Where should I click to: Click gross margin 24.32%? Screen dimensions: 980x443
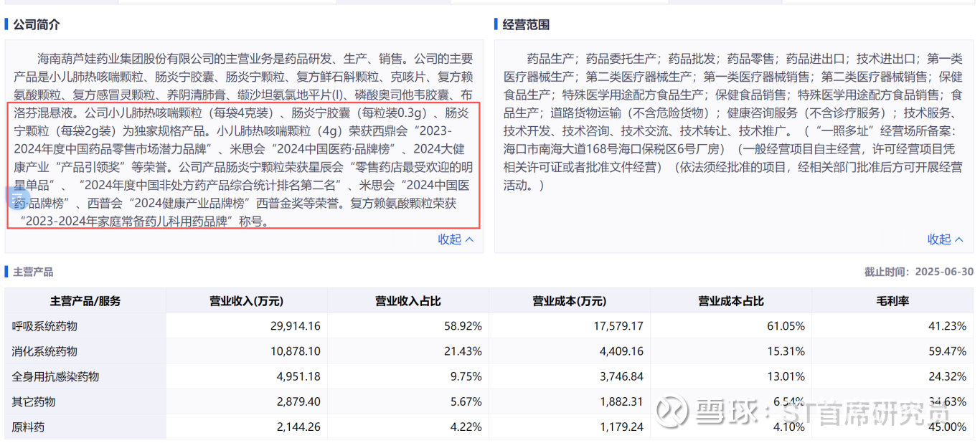tap(948, 376)
